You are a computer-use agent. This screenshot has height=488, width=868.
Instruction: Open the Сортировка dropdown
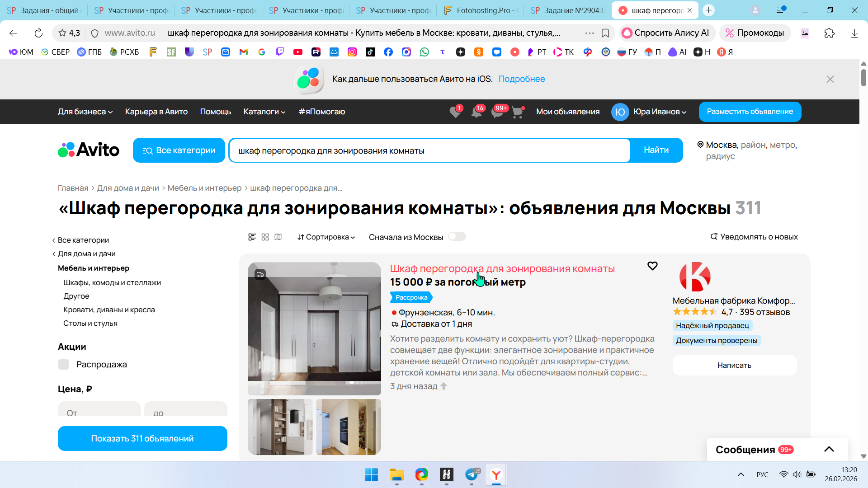point(326,237)
